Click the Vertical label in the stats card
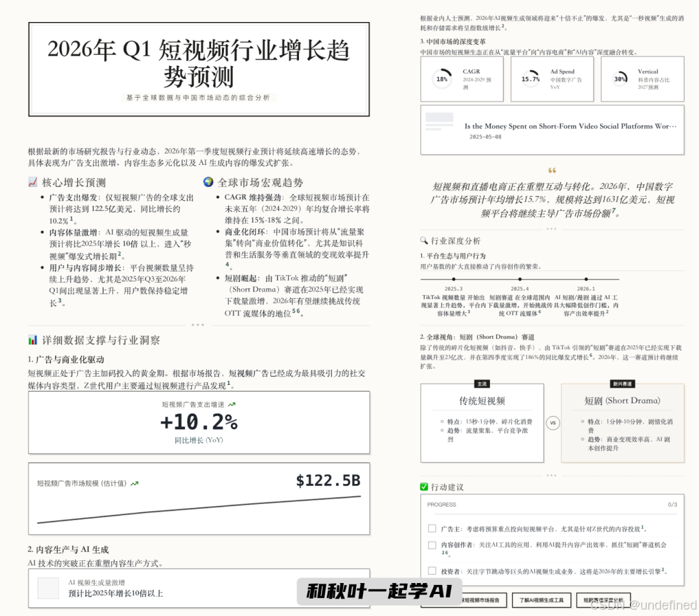This screenshot has height=616, width=699. [x=648, y=71]
